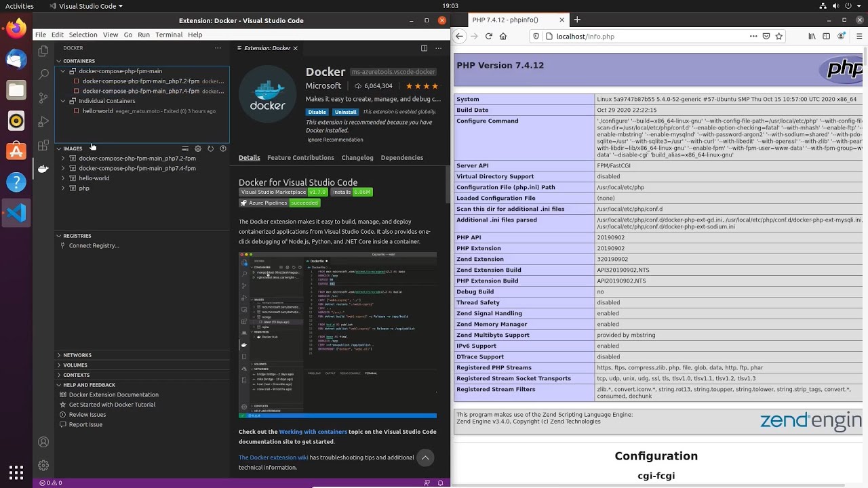Click Images group-by list icon

[x=185, y=148]
